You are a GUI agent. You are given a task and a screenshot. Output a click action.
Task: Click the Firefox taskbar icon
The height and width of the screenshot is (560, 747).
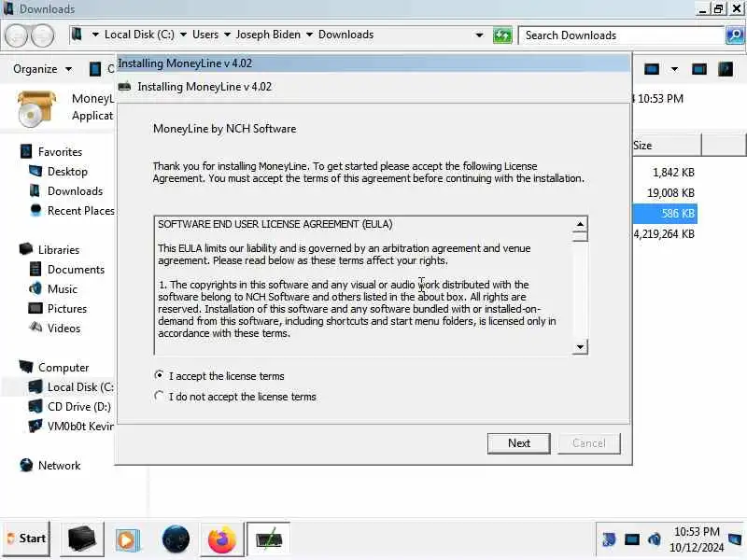click(221, 540)
